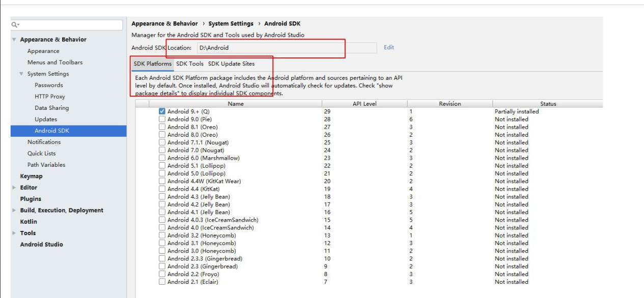Open the Appearance settings page
Image resolution: width=644 pixels, height=298 pixels.
(43, 51)
